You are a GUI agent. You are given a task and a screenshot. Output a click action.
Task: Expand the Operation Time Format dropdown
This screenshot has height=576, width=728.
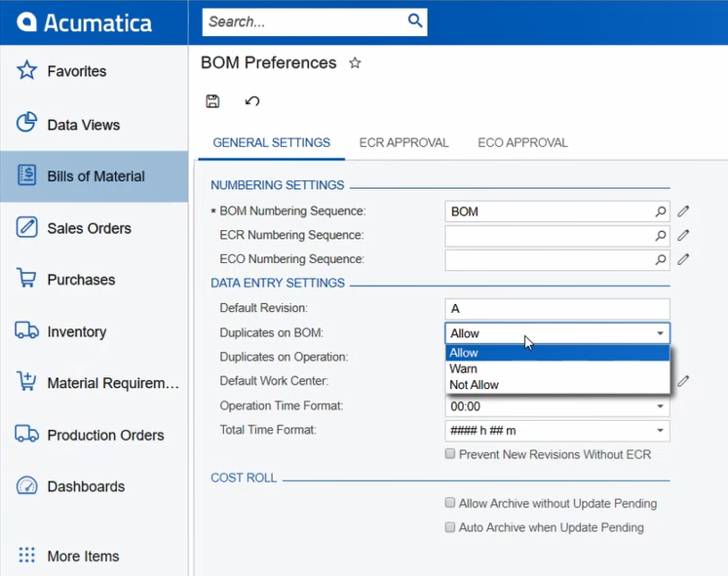tap(660, 406)
